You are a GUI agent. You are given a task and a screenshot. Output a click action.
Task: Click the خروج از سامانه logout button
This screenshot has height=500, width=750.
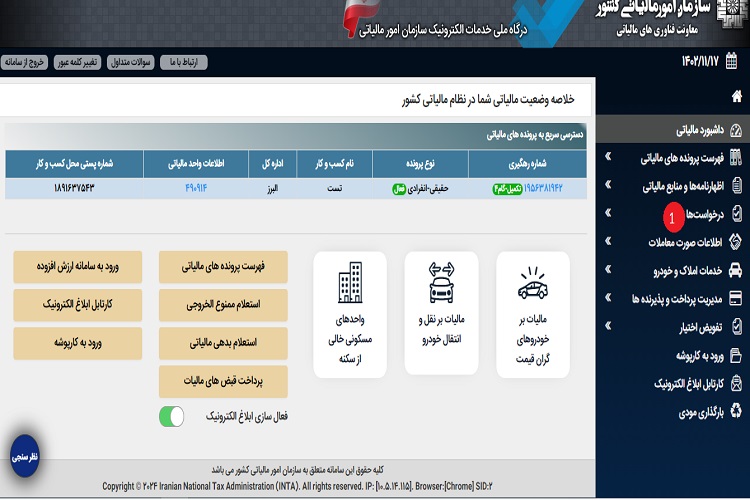(24, 63)
